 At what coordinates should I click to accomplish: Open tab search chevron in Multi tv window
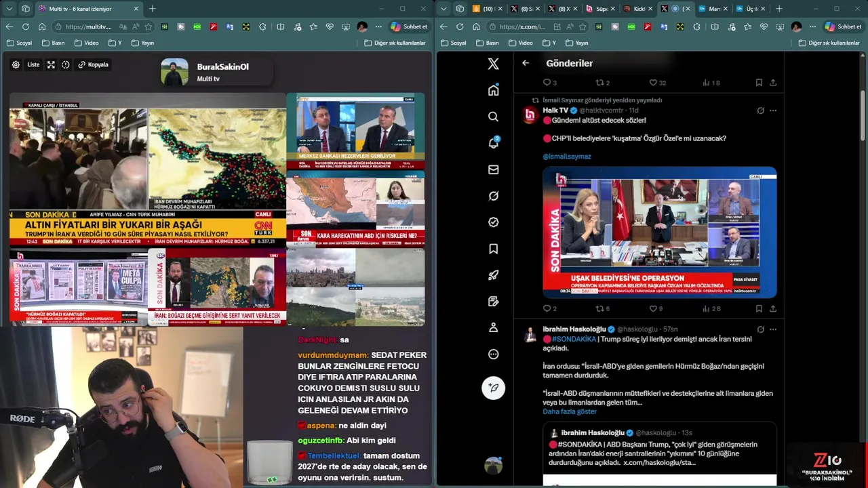[x=9, y=9]
